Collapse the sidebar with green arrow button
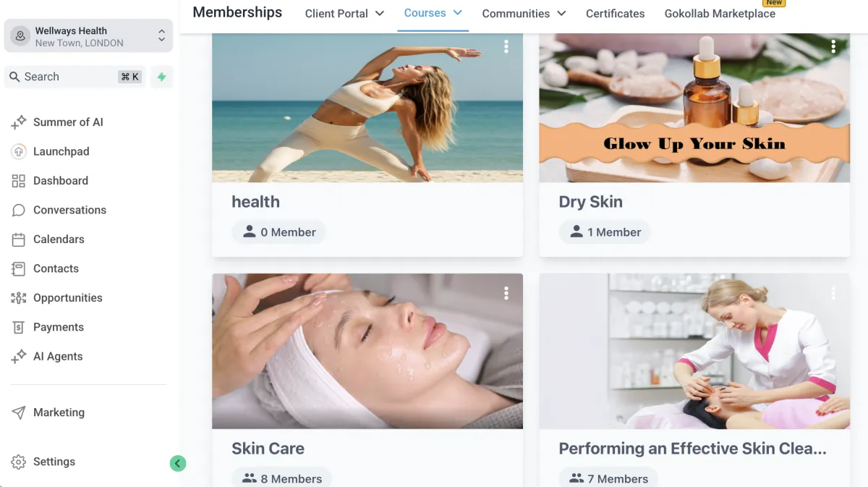 (x=178, y=464)
